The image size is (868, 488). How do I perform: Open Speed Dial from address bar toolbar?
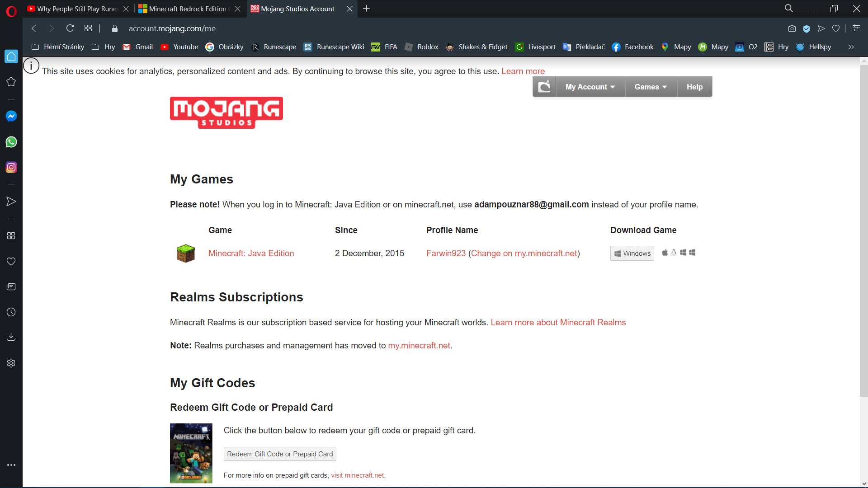click(88, 28)
